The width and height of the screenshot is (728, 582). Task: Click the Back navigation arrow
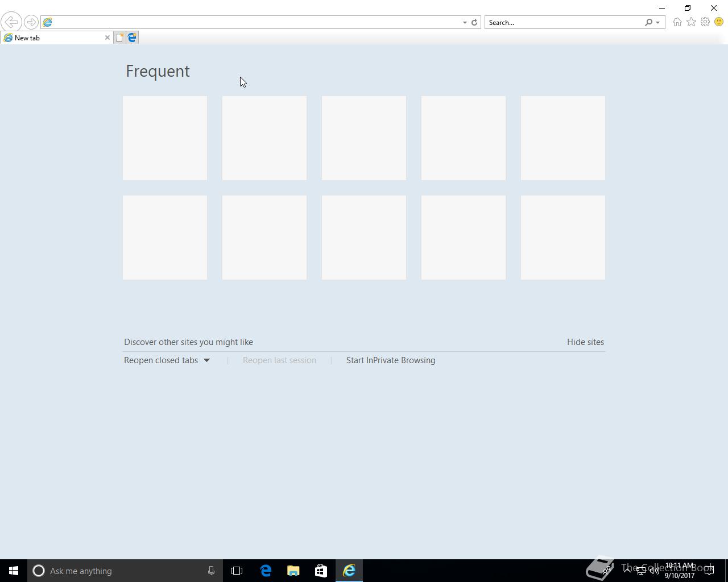click(x=11, y=22)
